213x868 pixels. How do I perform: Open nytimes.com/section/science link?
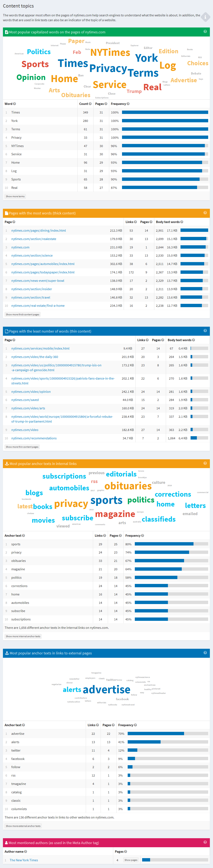coord(32,255)
